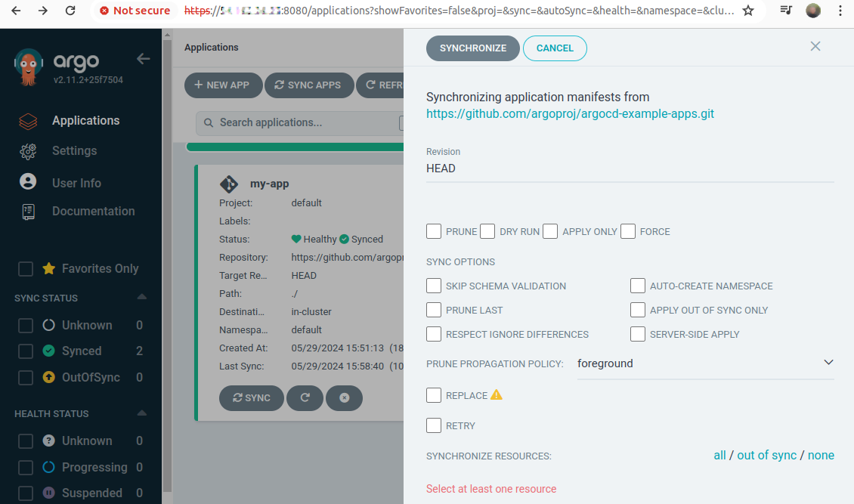
Task: Filter by Unknown sync status checkbox
Action: [x=26, y=326]
